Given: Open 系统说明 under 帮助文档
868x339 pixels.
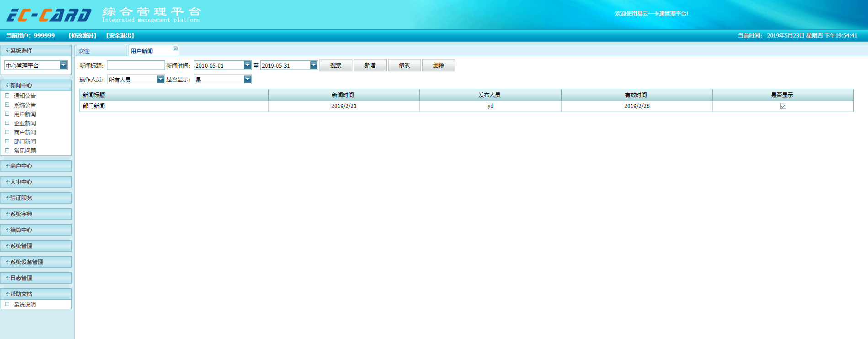Looking at the screenshot, I should (25, 304).
